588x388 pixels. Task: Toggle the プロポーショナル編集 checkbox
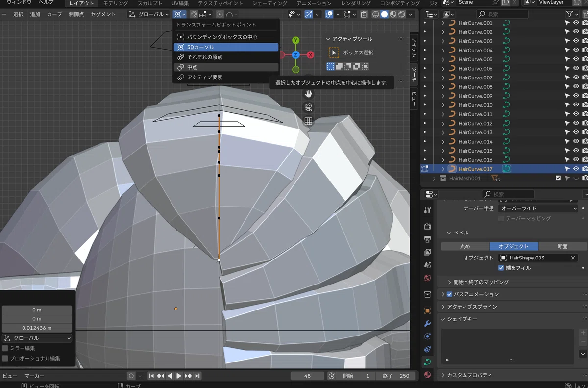click(5, 358)
